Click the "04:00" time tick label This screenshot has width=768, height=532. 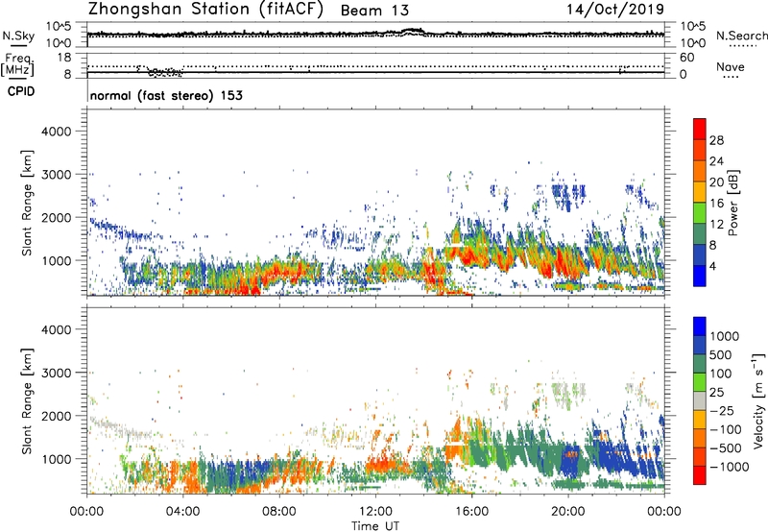182,512
